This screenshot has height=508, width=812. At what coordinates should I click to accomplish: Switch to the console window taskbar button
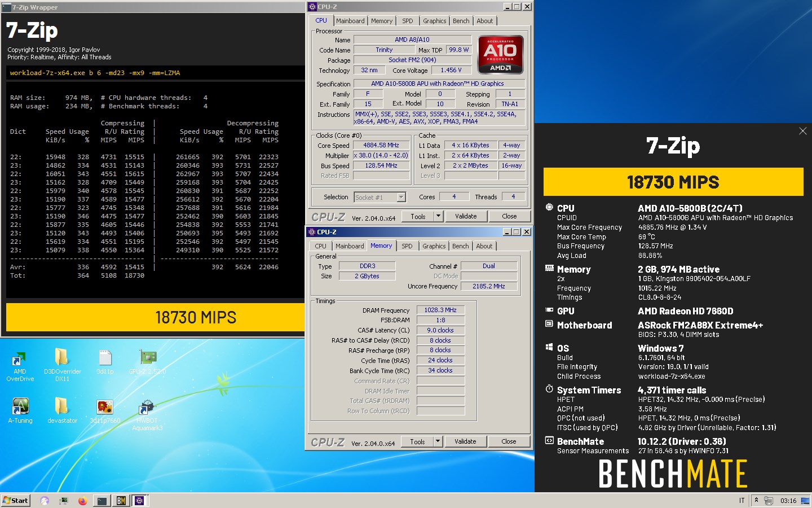tap(102, 500)
